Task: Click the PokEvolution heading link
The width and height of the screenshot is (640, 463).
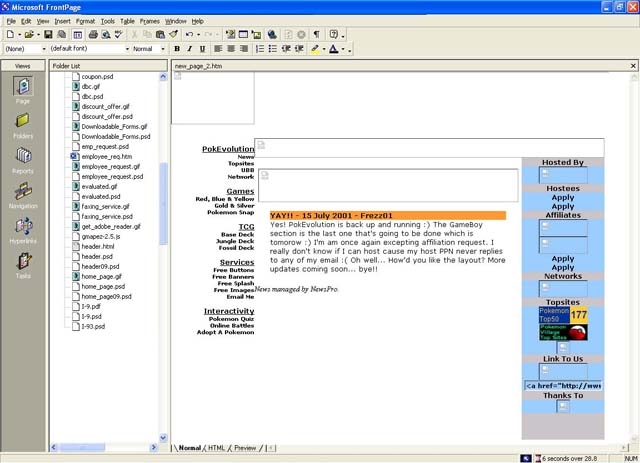Action: 228,149
